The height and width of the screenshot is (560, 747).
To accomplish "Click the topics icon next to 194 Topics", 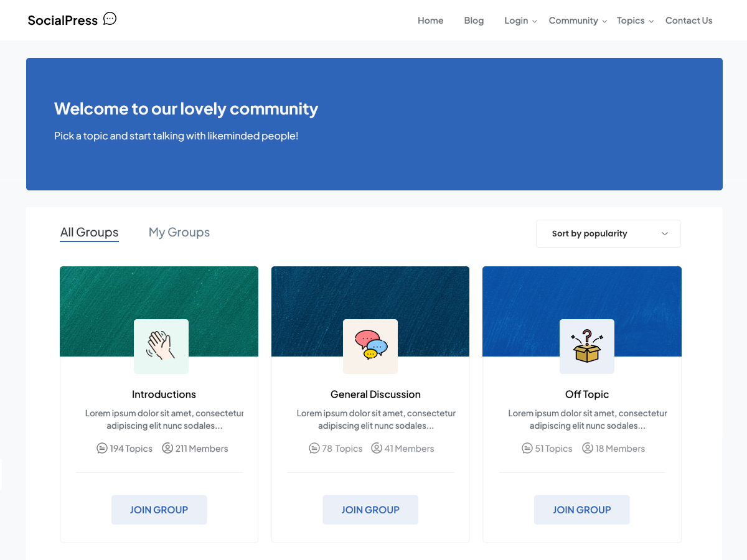I will tap(102, 448).
